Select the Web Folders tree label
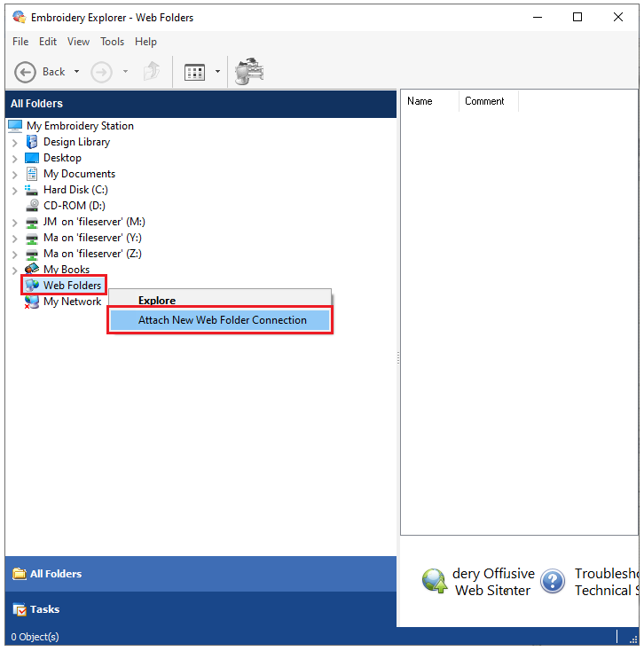The width and height of the screenshot is (644, 651). [x=72, y=286]
